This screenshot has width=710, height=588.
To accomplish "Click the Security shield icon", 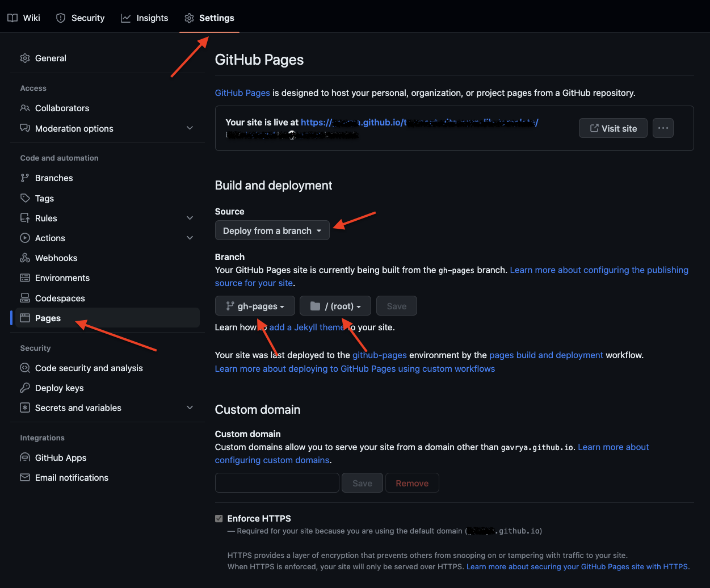I will (x=61, y=18).
